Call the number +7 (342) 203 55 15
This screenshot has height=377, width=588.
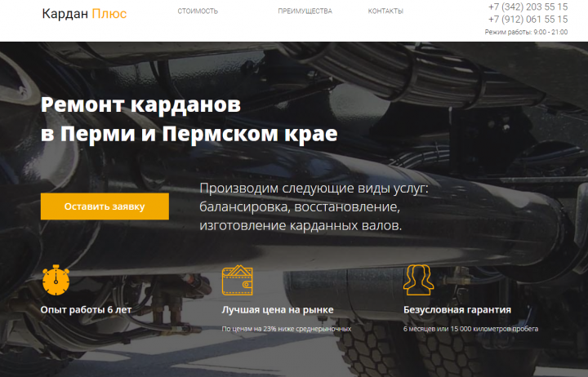click(x=528, y=7)
